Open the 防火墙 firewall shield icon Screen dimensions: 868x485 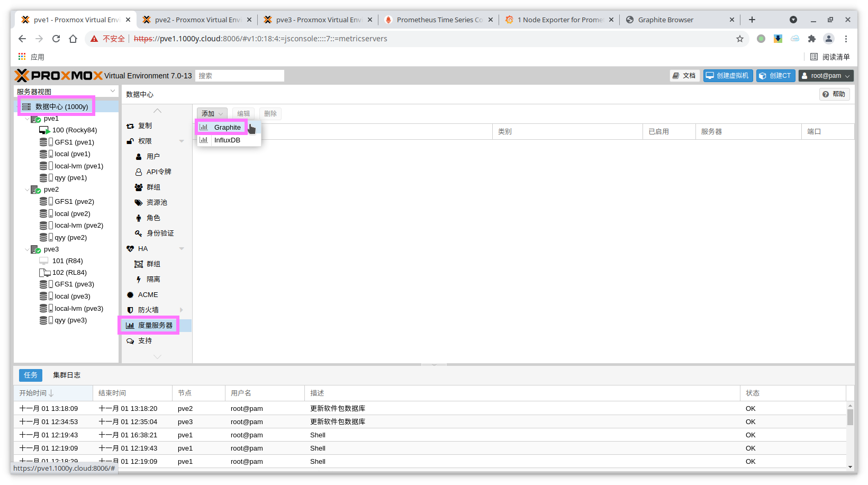130,310
